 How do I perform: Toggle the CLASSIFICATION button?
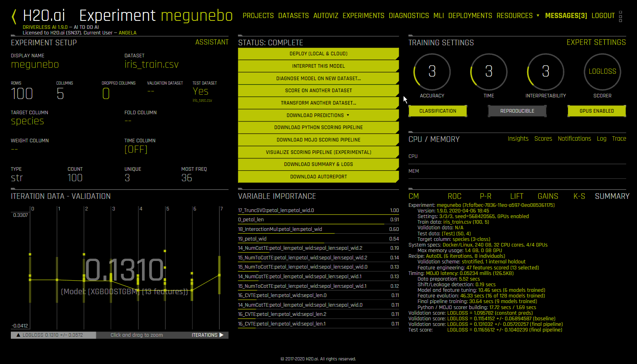click(x=438, y=111)
